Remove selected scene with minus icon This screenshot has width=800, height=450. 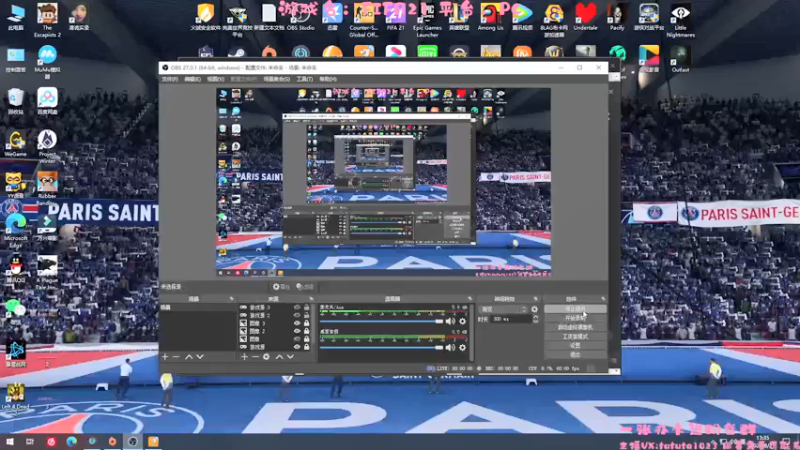tap(176, 357)
